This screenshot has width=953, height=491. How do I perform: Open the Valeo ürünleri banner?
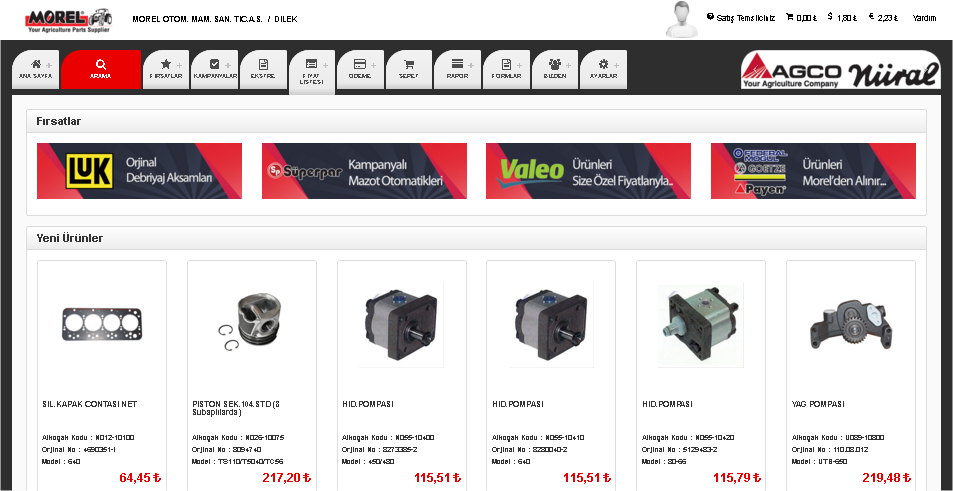click(588, 171)
